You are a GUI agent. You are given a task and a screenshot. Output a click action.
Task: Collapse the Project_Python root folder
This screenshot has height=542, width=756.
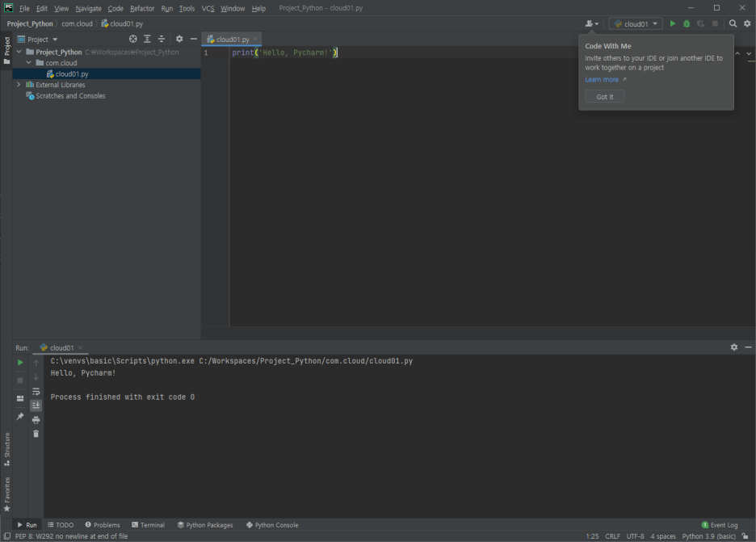click(x=19, y=52)
